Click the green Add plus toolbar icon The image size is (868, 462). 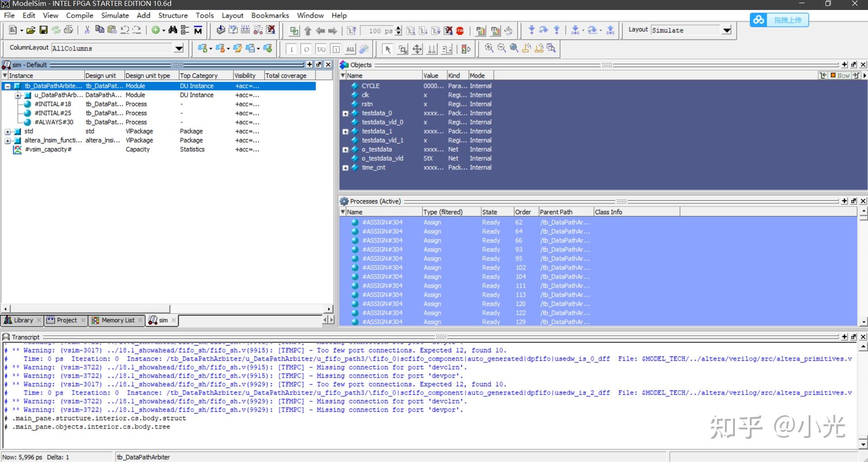coord(156,30)
